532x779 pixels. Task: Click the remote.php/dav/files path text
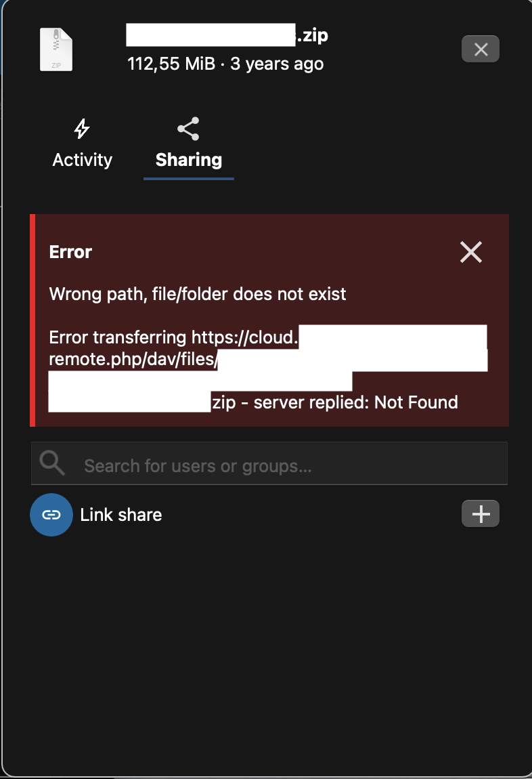click(133, 359)
